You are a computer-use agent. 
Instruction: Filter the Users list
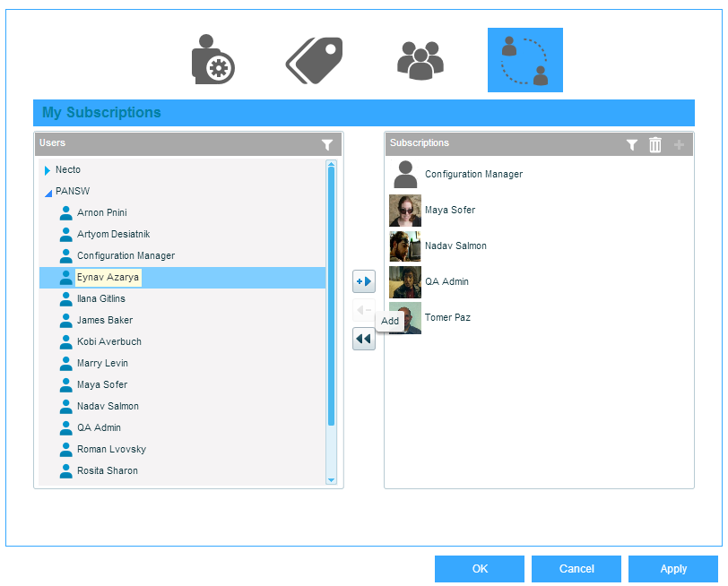(327, 144)
